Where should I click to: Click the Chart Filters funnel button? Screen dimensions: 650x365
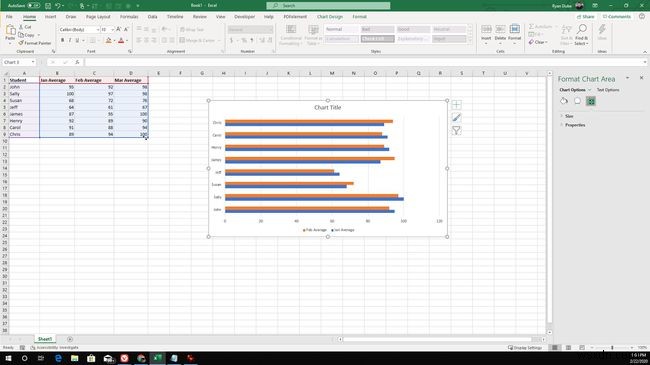[456, 130]
